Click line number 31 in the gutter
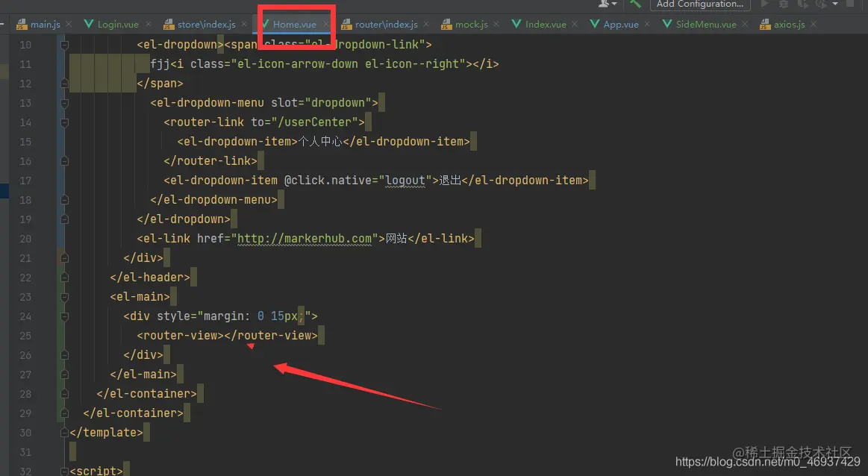 [x=25, y=452]
